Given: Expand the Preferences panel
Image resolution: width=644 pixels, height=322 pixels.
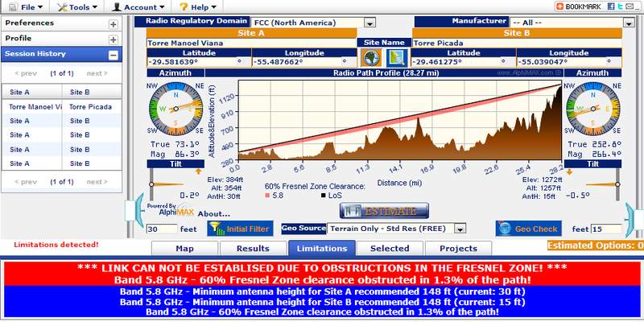Looking at the screenshot, I should click(114, 24).
